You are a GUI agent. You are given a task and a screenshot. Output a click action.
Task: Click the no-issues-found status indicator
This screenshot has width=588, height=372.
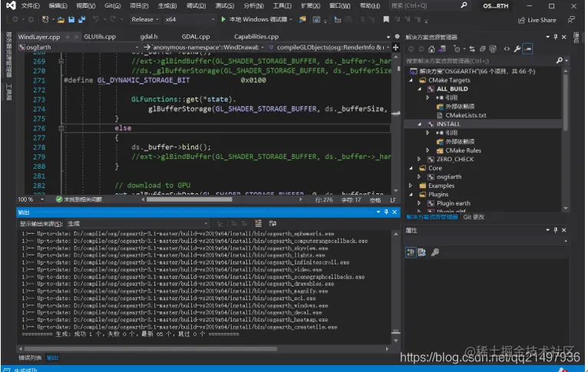[x=79, y=199]
